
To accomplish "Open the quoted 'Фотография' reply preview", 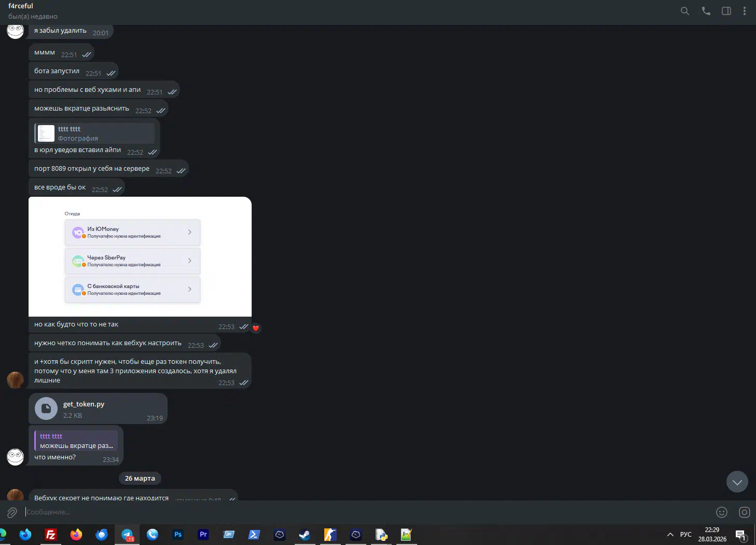I will pyautogui.click(x=95, y=133).
